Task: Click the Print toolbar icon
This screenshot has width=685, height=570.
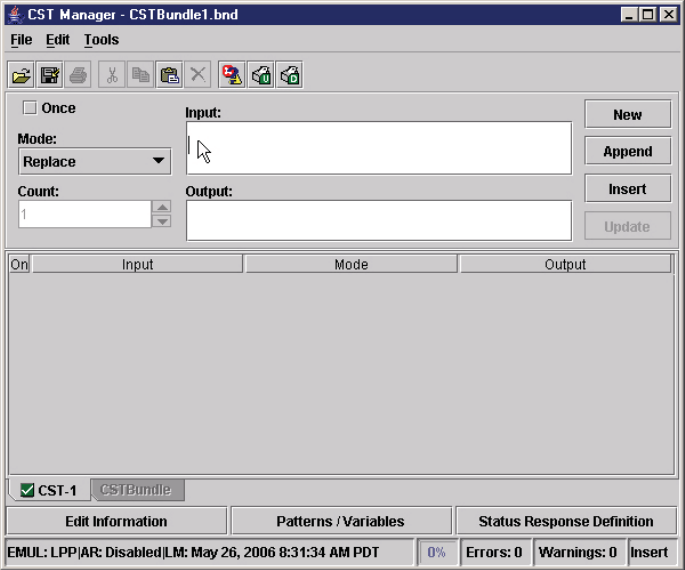Action: (x=78, y=75)
